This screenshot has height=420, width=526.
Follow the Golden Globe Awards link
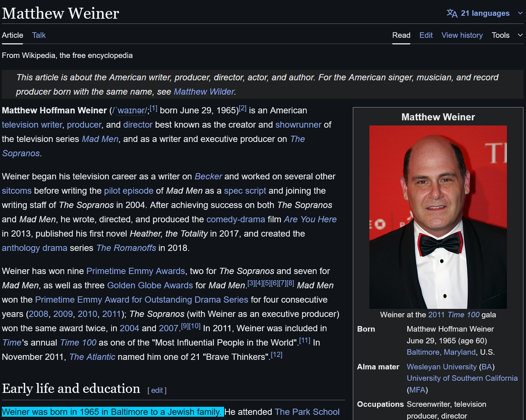(x=150, y=285)
